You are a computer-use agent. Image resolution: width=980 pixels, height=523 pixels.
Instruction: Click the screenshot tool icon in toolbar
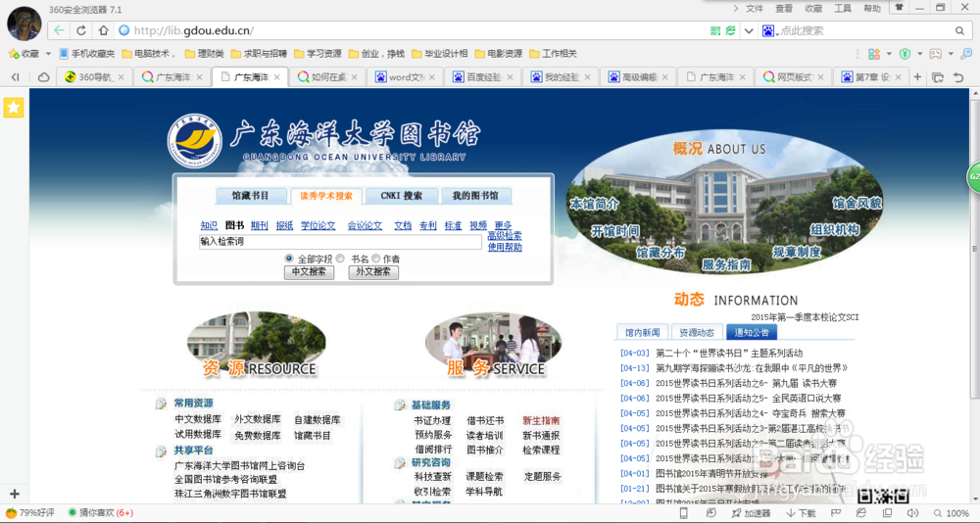tap(935, 54)
